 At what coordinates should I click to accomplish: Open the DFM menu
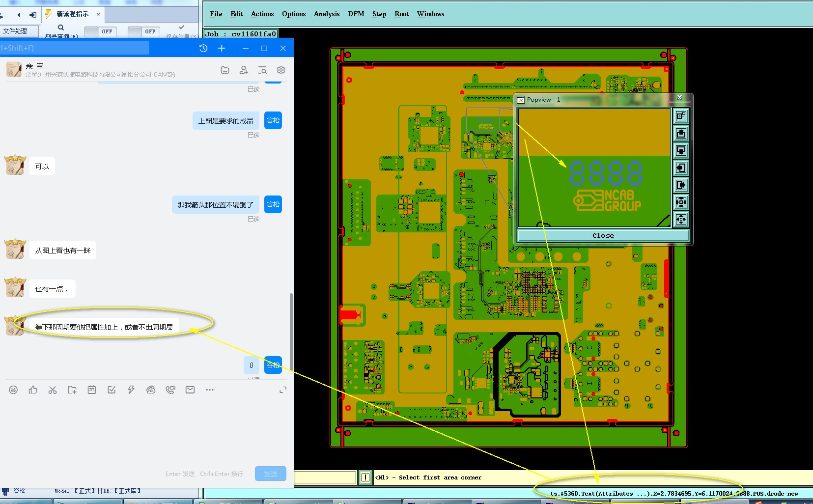tap(356, 14)
